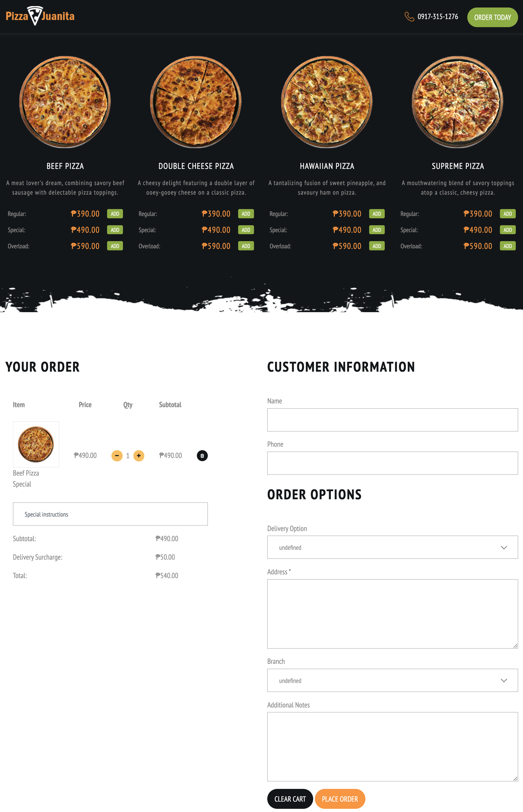
Task: Click the phone icon in header
Action: pos(409,17)
